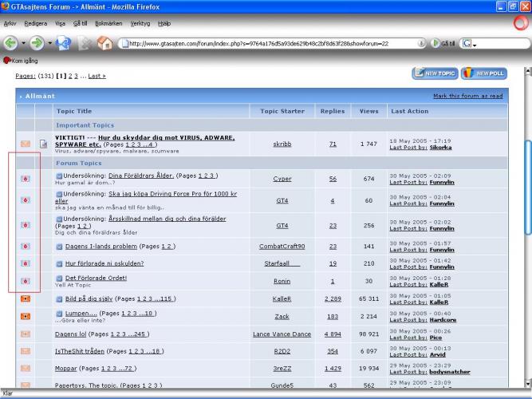Click the Firefox Back arrow button
The image size is (532, 399).
click(12, 43)
